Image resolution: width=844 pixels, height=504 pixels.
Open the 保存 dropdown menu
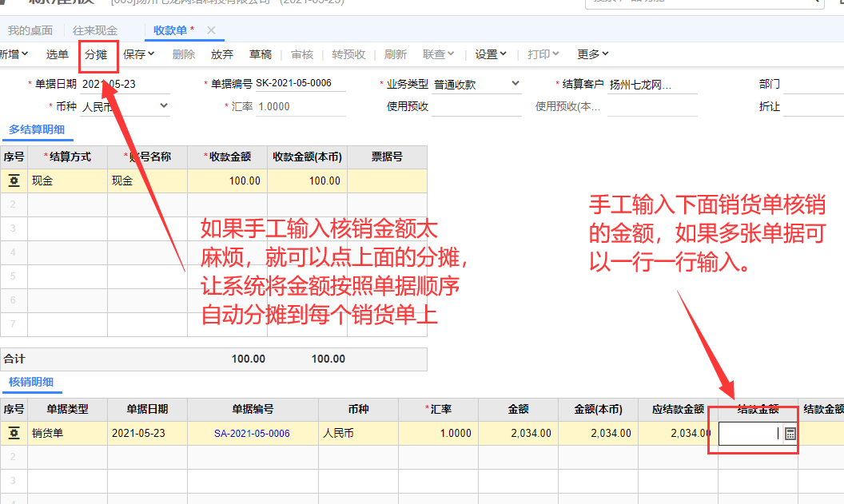tap(139, 54)
